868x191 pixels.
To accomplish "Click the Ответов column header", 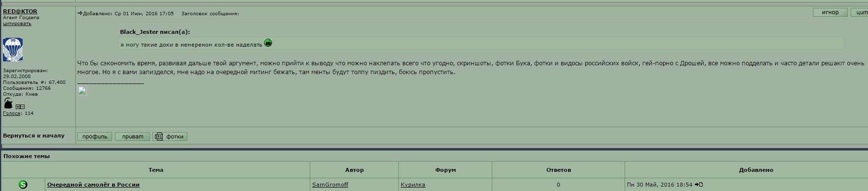I will click(558, 170).
